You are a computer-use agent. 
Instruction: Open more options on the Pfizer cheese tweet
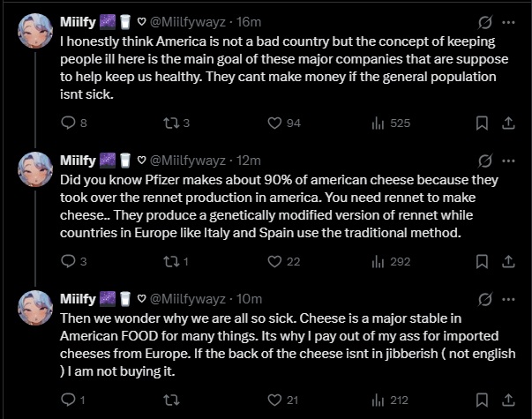coord(508,161)
